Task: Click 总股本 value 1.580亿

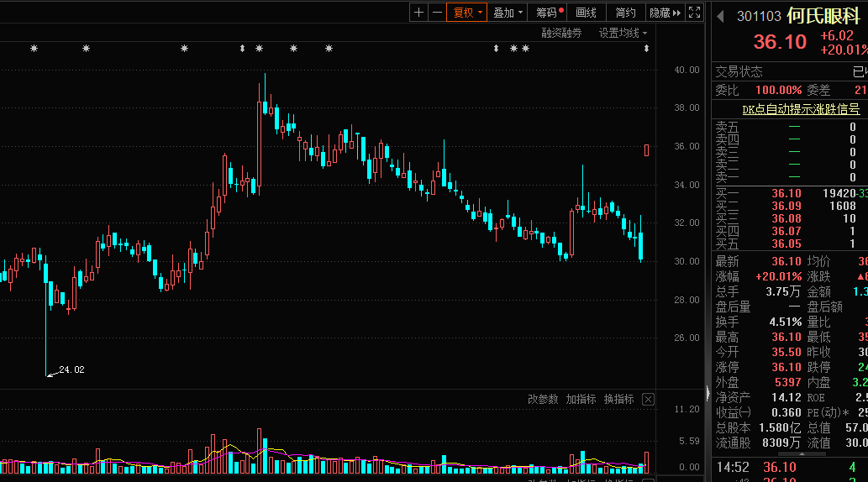Action: [x=780, y=427]
